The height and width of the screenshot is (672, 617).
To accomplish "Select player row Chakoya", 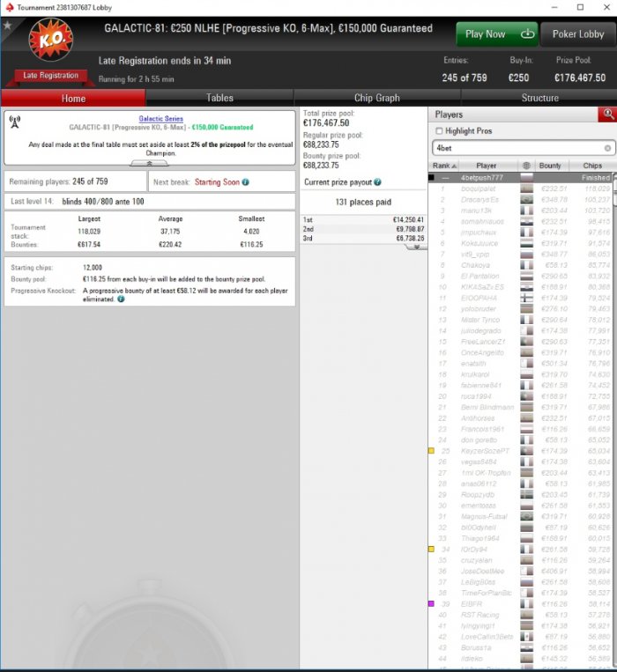I will pyautogui.click(x=520, y=265).
